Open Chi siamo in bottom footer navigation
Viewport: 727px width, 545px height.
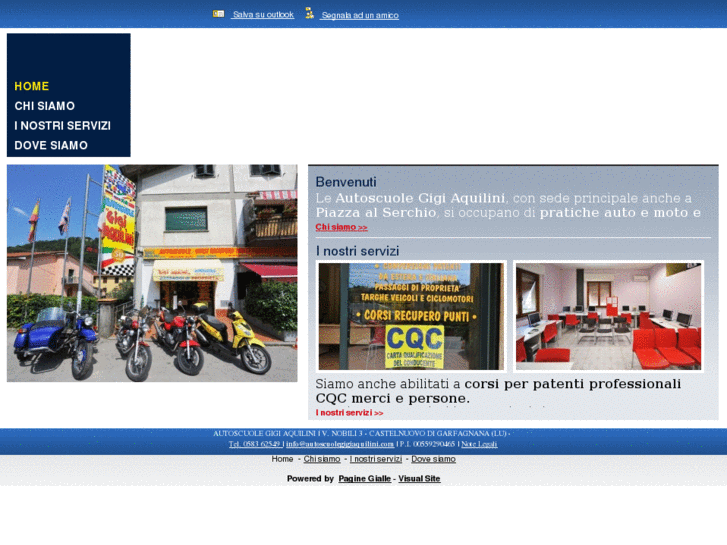tap(322, 459)
